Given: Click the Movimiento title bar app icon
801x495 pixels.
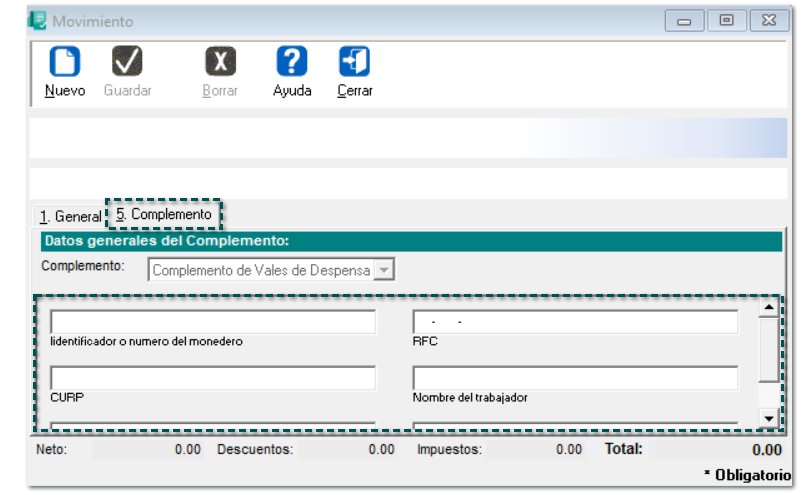Looking at the screenshot, I should tap(38, 21).
